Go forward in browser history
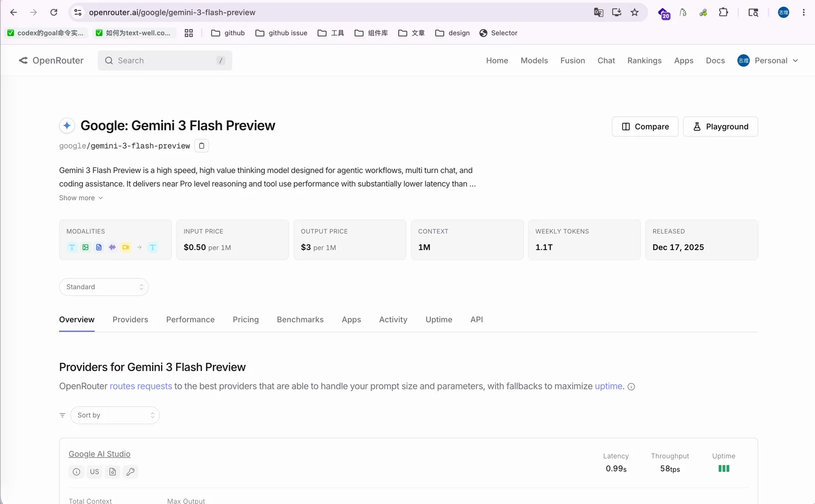The width and height of the screenshot is (815, 504). pyautogui.click(x=34, y=12)
